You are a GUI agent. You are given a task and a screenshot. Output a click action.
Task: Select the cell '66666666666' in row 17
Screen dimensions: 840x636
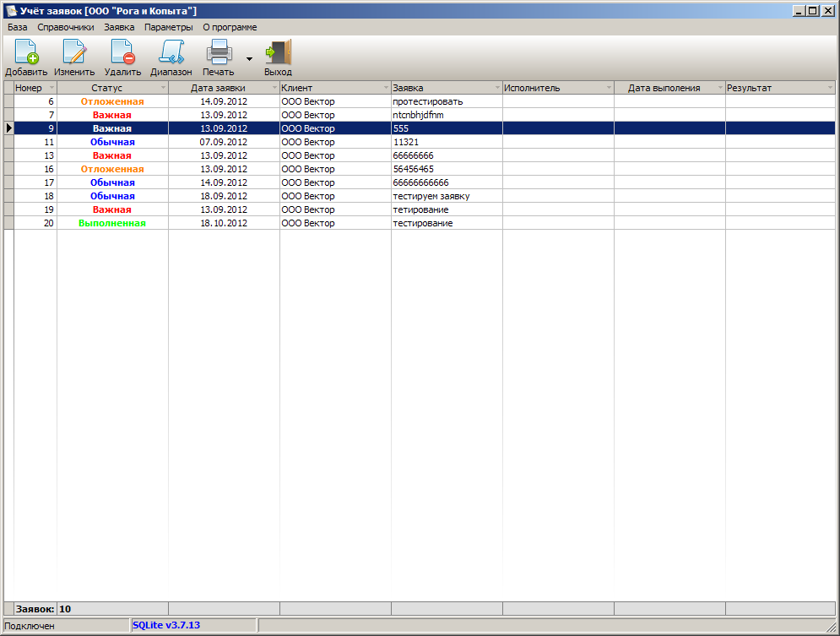(x=447, y=182)
